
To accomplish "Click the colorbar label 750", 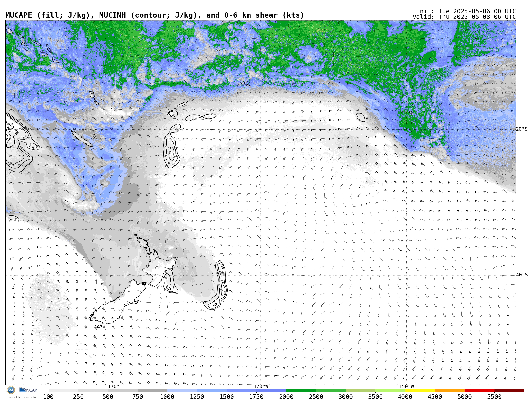I will (138, 397).
